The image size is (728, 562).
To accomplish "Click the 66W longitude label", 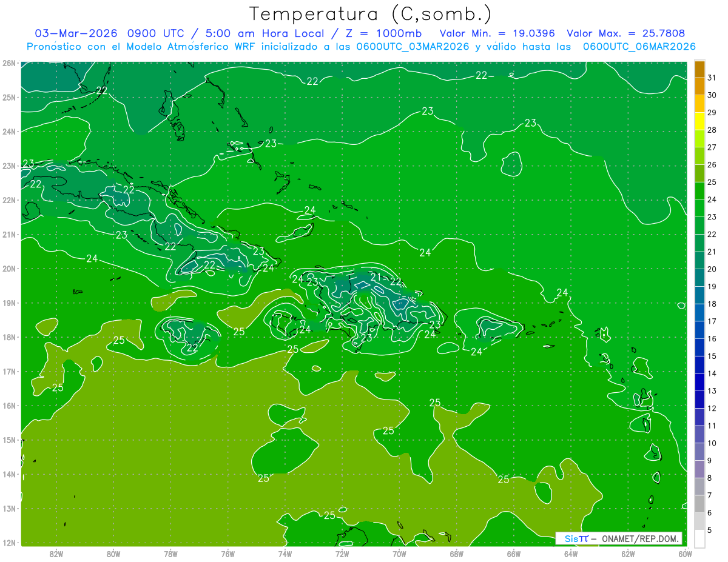I will (x=513, y=554).
